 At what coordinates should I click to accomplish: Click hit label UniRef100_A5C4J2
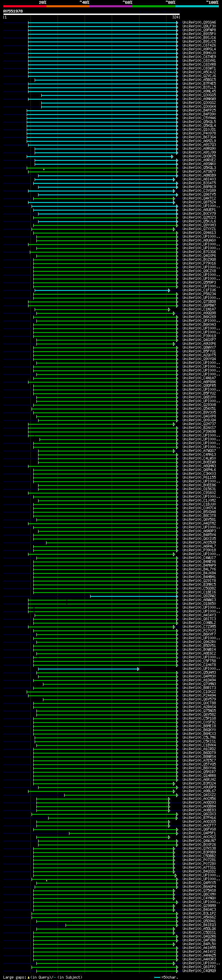click(x=199, y=72)
